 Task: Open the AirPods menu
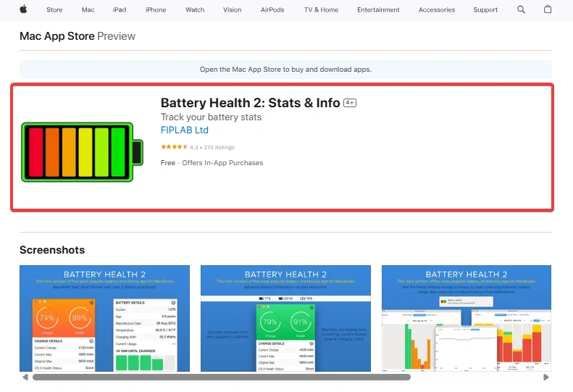(272, 10)
